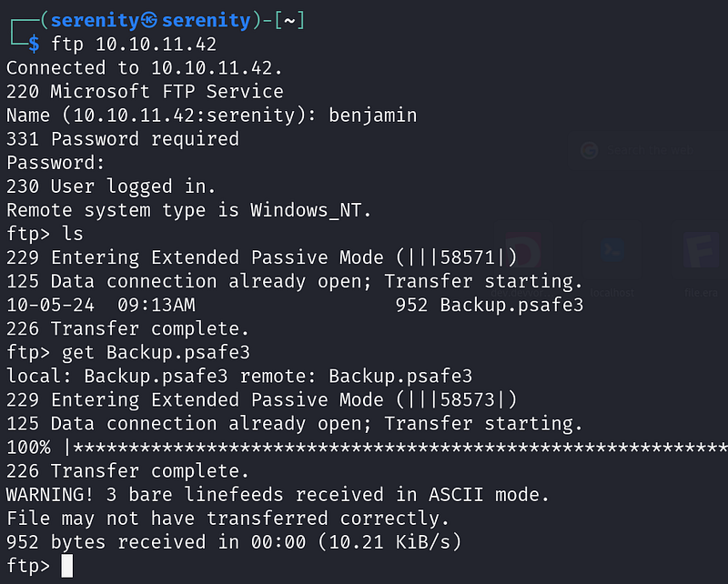This screenshot has height=584, width=728.
Task: Click the 100% transfer progress bar
Action: point(367,448)
